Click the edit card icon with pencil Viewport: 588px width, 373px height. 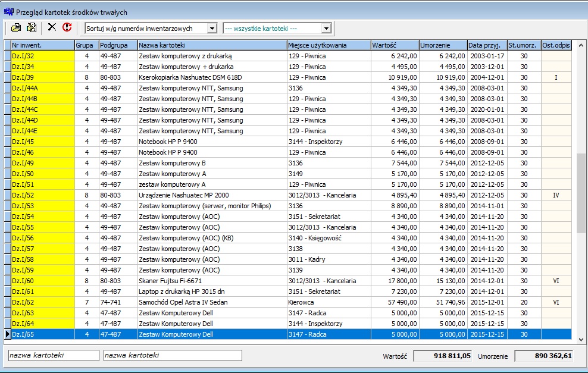(x=32, y=27)
